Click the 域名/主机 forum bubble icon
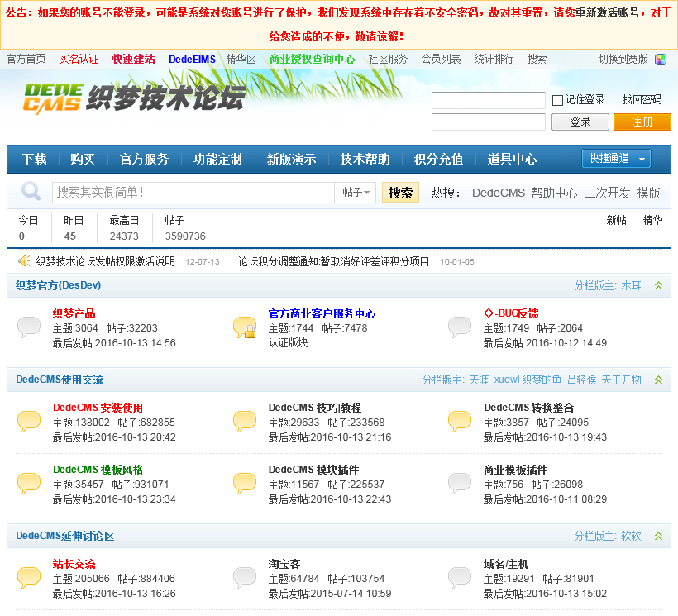Image resolution: width=678 pixels, height=616 pixels. point(460,578)
